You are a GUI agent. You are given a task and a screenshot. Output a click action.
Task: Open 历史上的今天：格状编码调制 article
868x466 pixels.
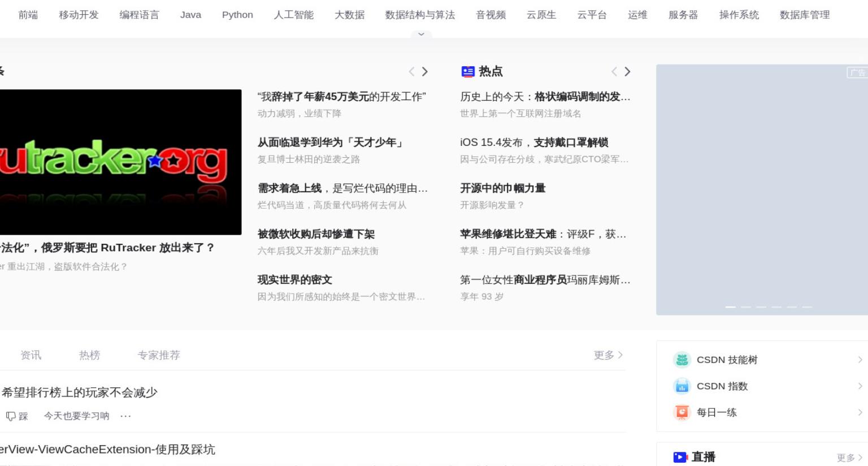click(545, 97)
